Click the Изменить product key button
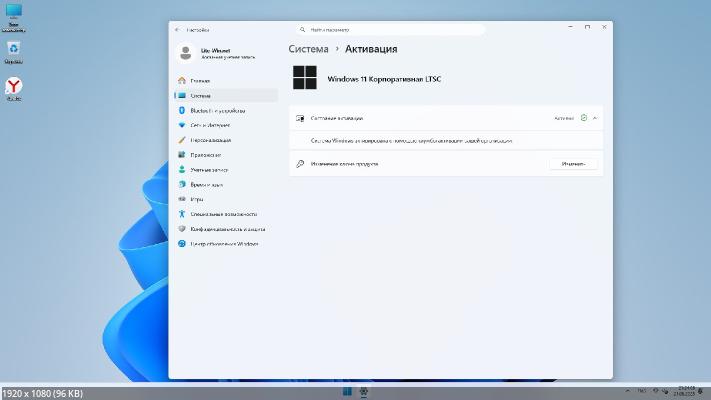The image size is (711, 400). tap(573, 163)
